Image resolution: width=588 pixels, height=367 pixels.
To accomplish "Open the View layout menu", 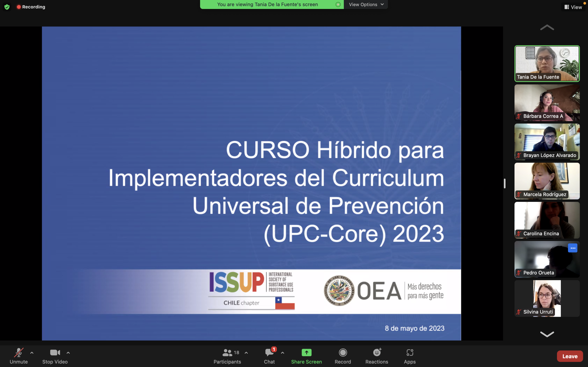I will pyautogui.click(x=574, y=7).
